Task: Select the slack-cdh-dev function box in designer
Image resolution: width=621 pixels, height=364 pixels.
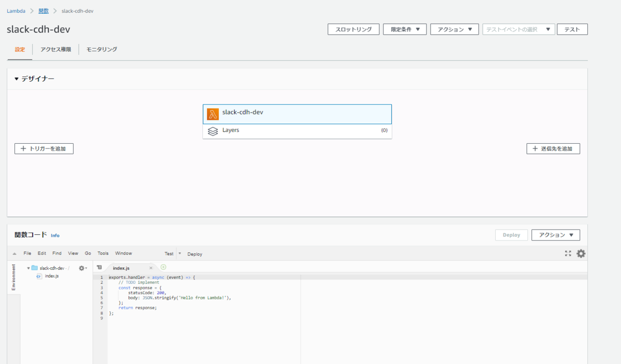Action: [297, 114]
